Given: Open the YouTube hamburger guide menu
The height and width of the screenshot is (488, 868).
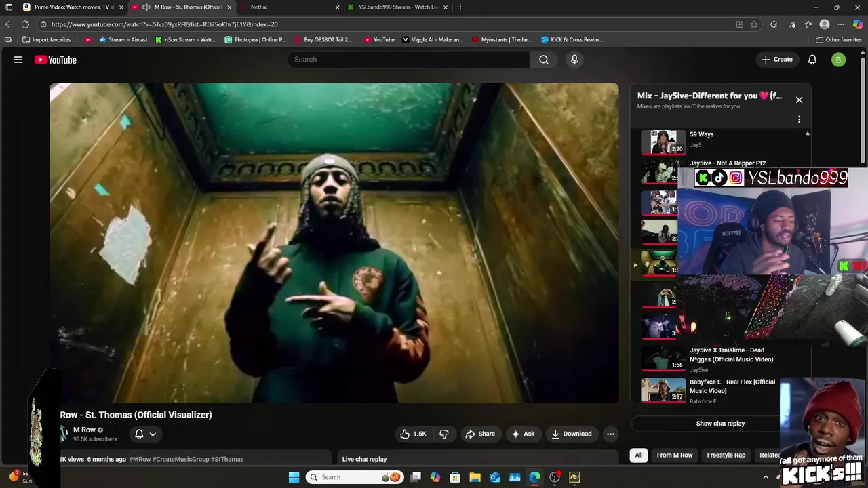Looking at the screenshot, I should pos(18,60).
